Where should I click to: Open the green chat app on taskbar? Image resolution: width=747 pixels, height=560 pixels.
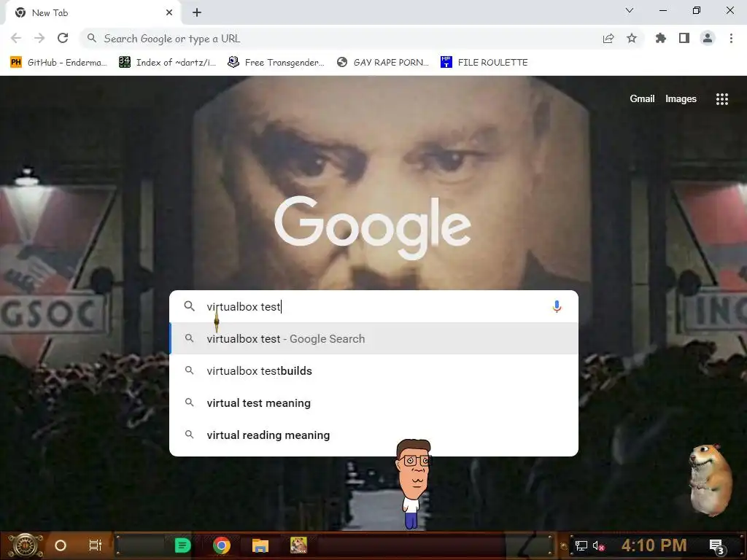point(182,545)
